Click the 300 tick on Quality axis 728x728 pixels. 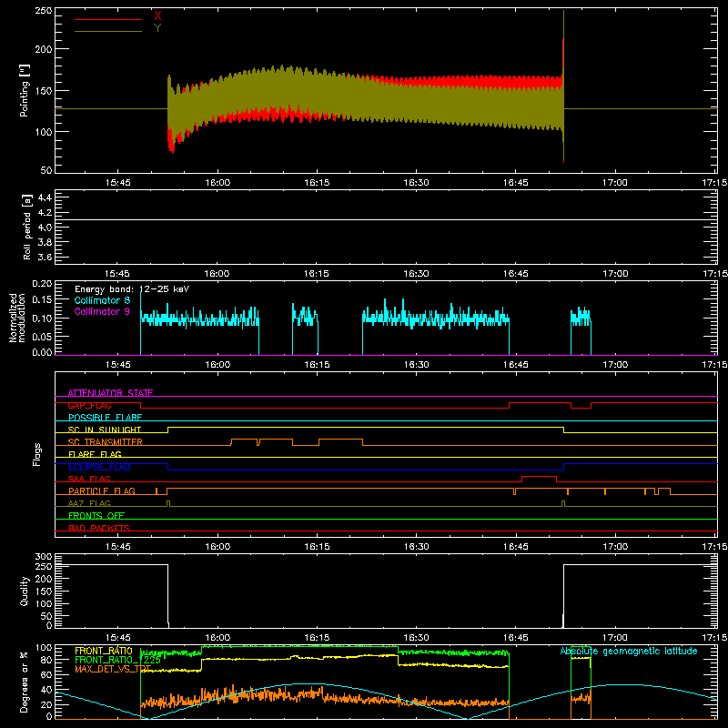click(x=44, y=557)
